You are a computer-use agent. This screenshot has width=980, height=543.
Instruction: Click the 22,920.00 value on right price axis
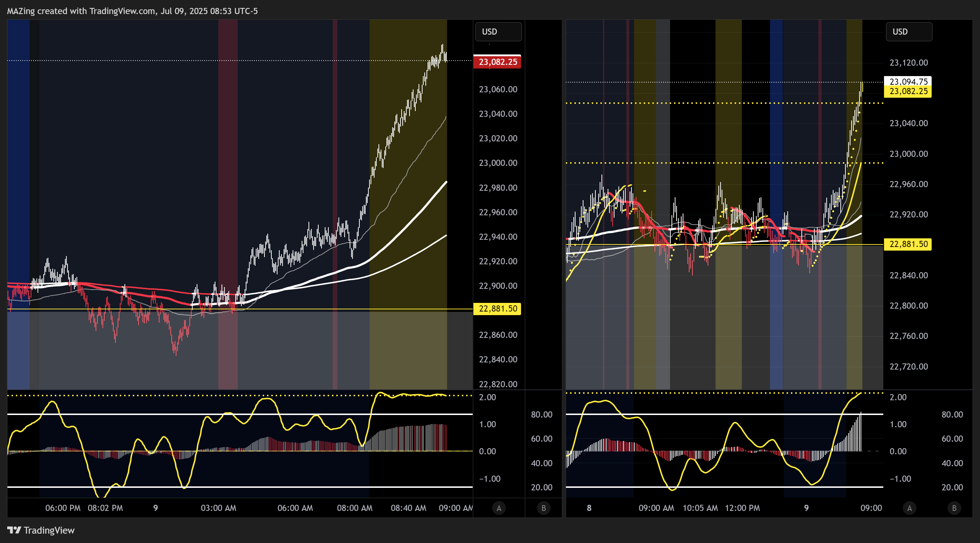(x=909, y=215)
